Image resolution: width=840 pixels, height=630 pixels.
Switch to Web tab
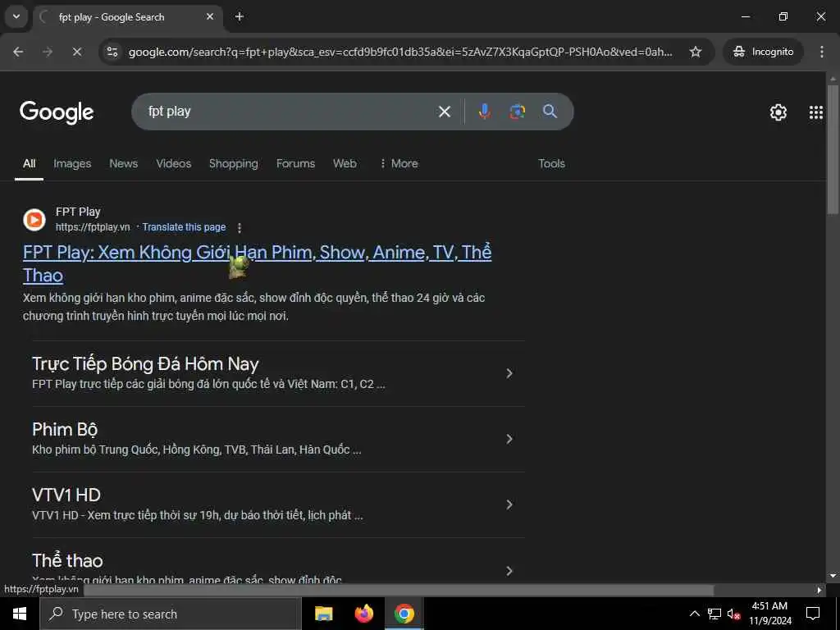coord(345,164)
